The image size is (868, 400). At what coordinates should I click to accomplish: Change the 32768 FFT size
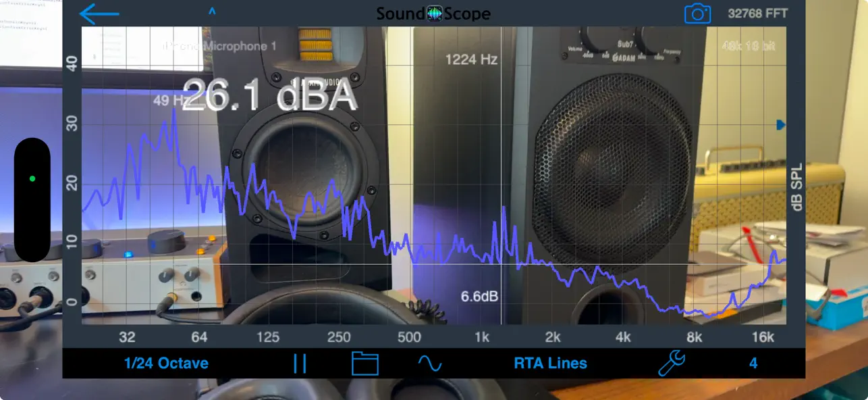[757, 14]
